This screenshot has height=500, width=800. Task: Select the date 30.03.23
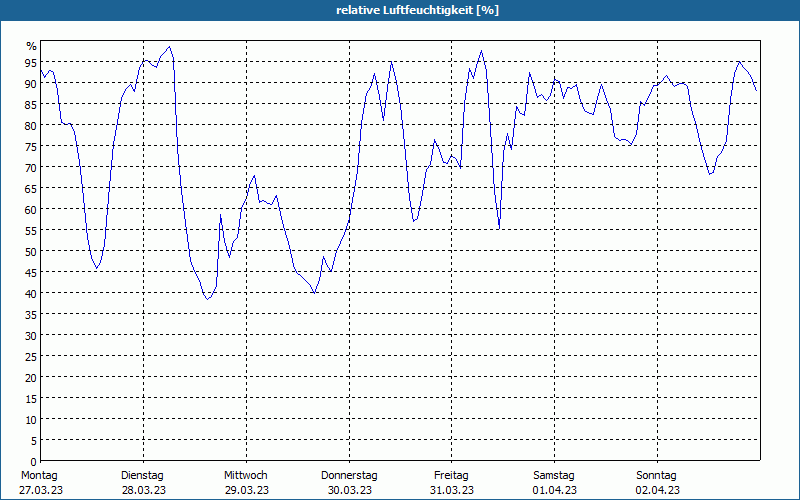tap(349, 490)
